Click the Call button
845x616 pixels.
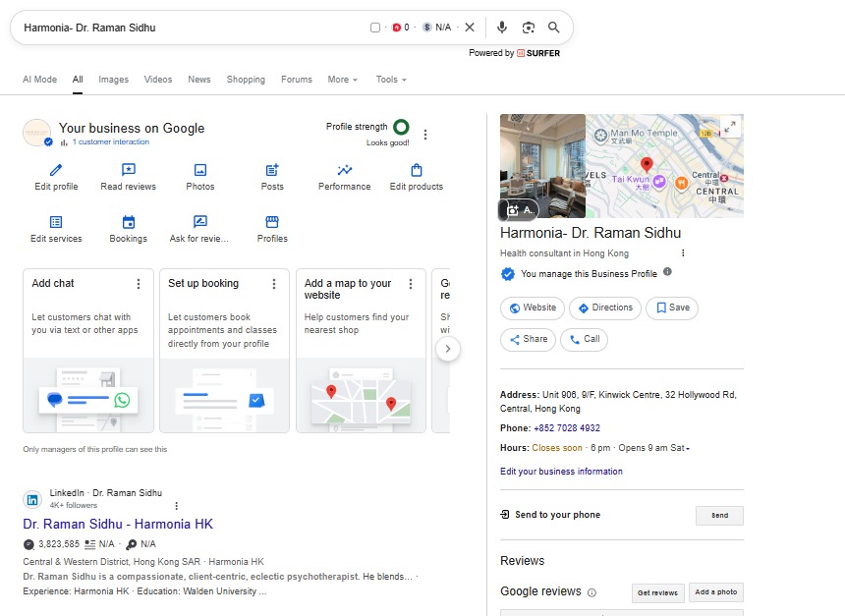(585, 340)
